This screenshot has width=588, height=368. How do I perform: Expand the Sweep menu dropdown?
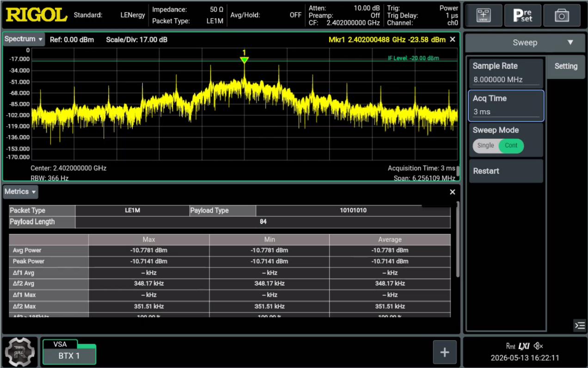pos(525,43)
